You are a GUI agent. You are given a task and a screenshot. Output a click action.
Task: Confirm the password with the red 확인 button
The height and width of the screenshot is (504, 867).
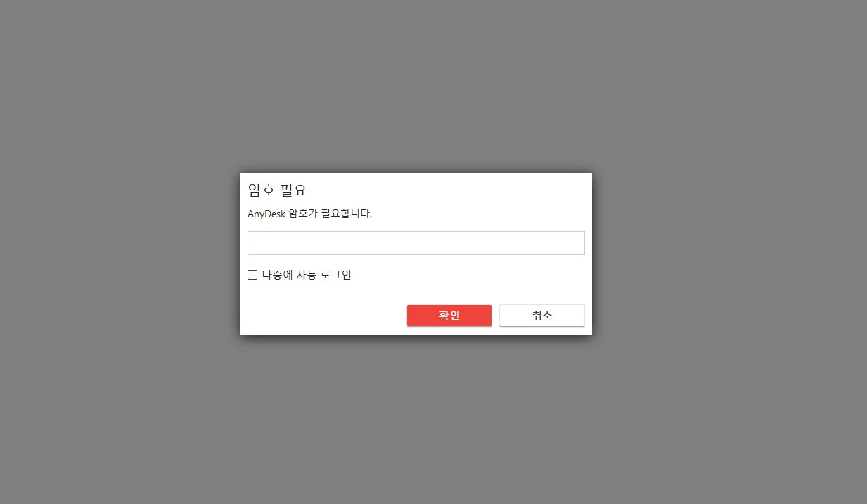coord(449,316)
